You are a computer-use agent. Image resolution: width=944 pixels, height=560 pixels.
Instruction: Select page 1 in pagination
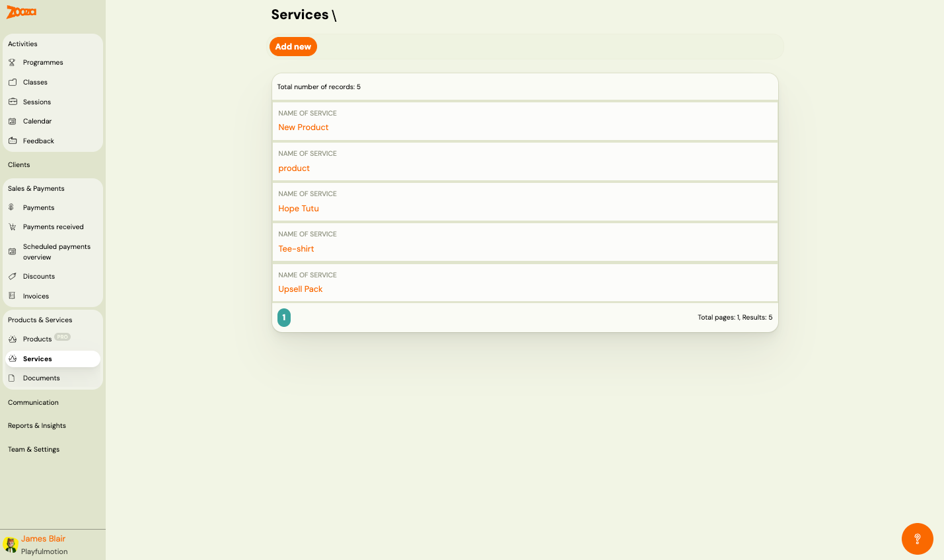tap(284, 317)
